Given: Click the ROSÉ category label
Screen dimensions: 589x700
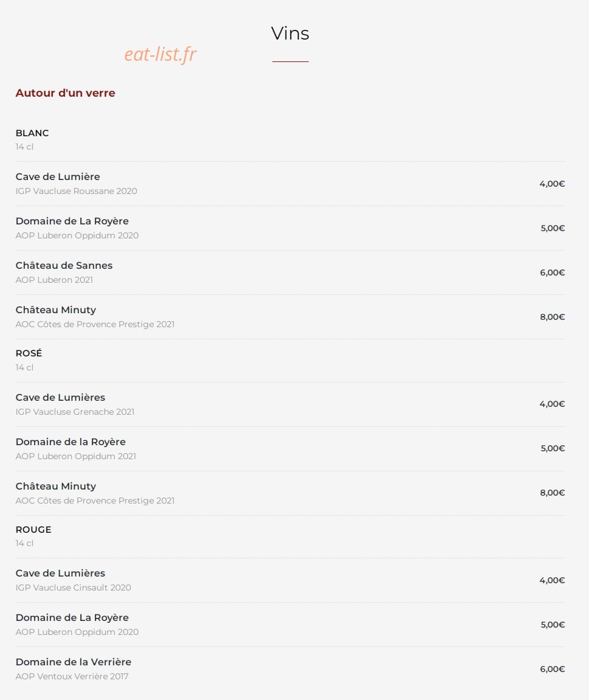Looking at the screenshot, I should [29, 353].
